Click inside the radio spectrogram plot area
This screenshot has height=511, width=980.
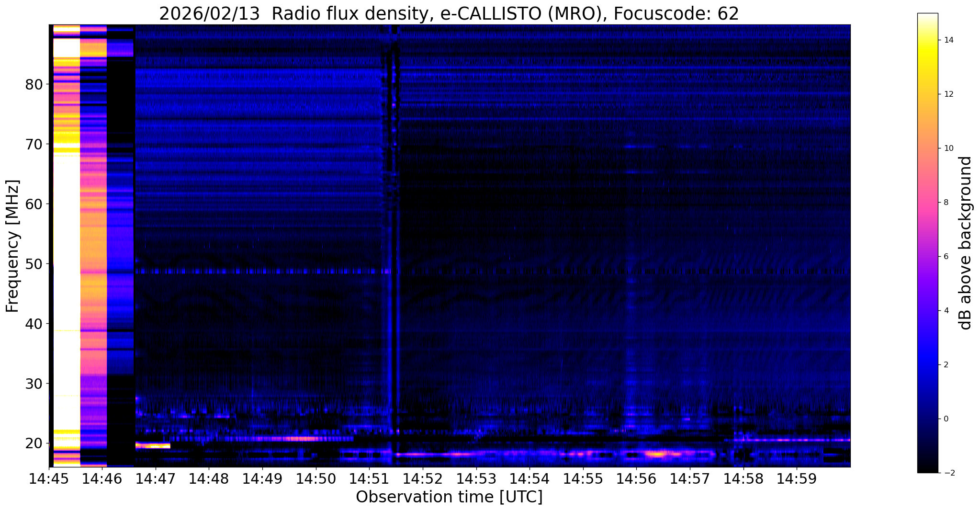pyautogui.click(x=450, y=245)
